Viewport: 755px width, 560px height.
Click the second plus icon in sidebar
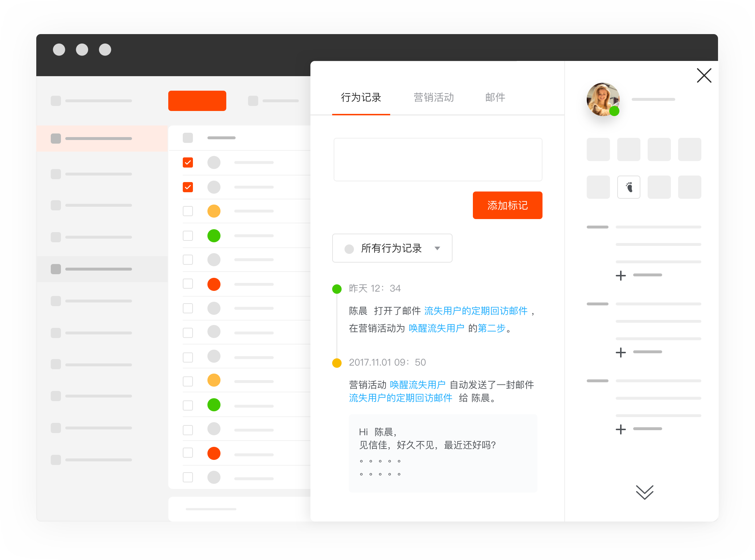click(x=620, y=353)
